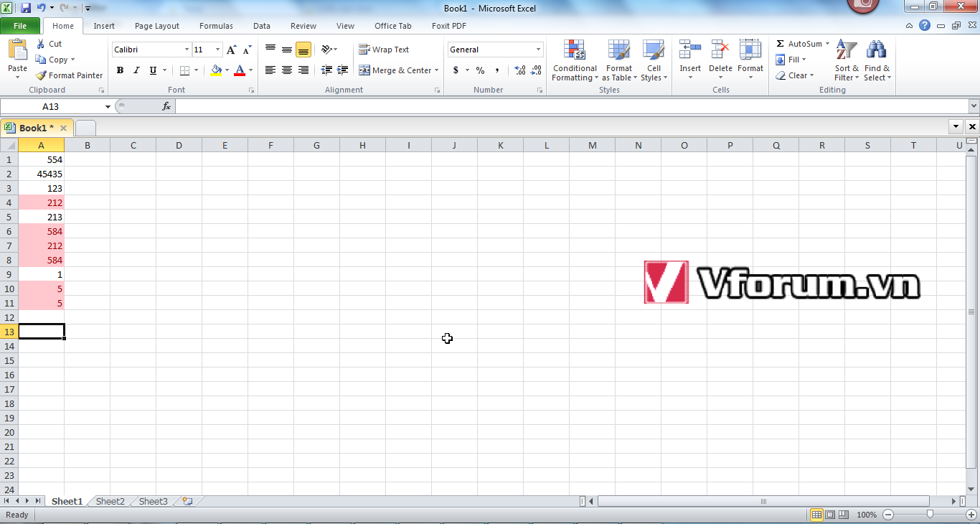Click the Delete cells icon
Image resolution: width=980 pixels, height=524 pixels.
pyautogui.click(x=720, y=50)
